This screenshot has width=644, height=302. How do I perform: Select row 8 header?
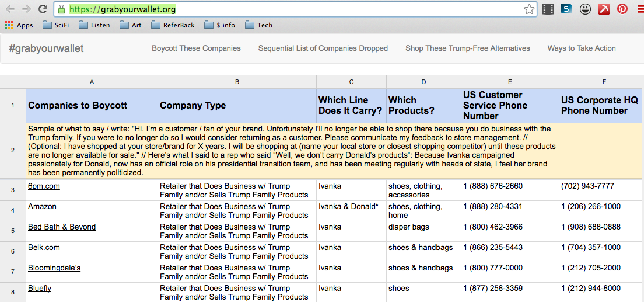click(13, 293)
